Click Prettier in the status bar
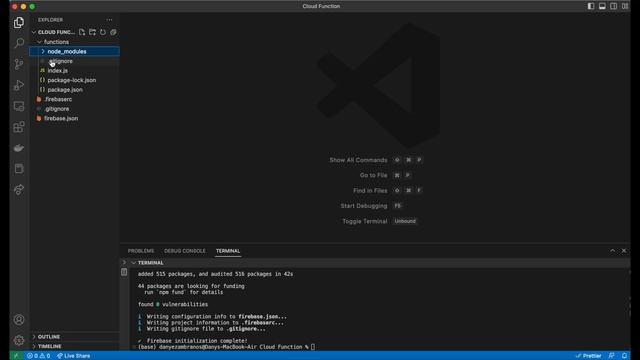 588,356
